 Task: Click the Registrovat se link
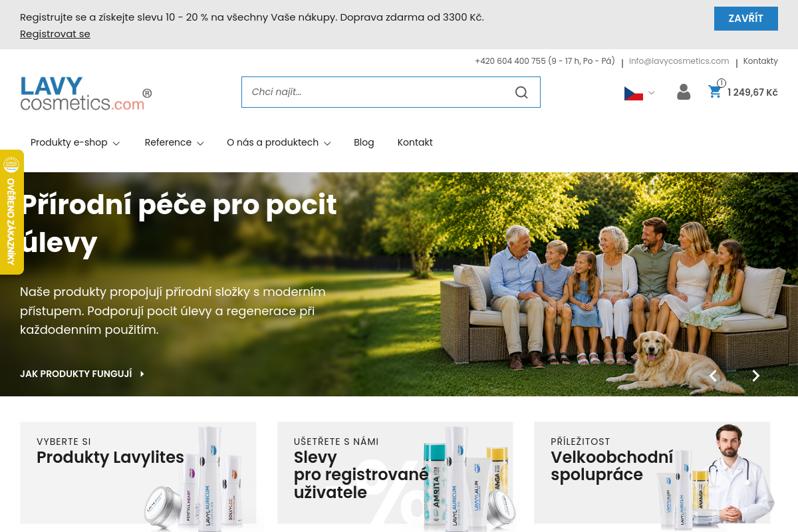[55, 34]
